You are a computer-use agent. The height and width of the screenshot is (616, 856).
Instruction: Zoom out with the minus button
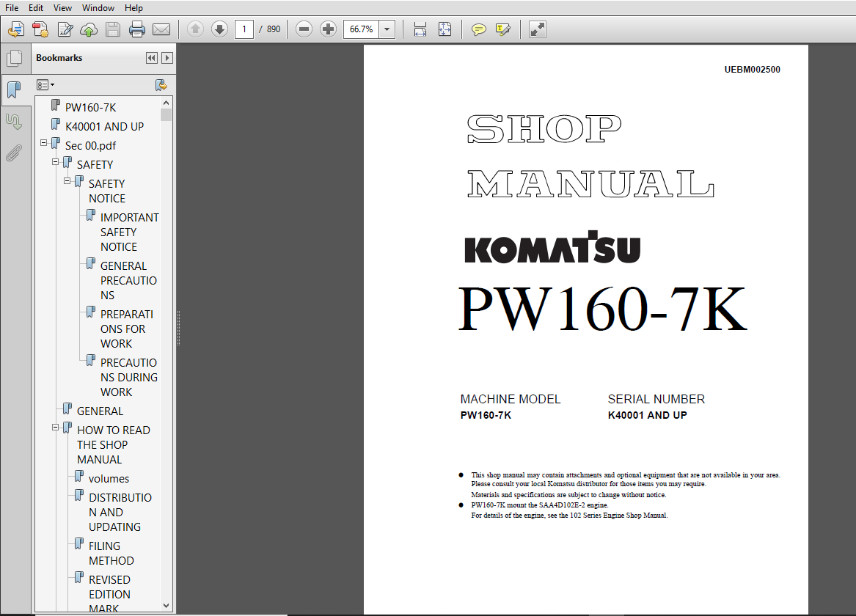pyautogui.click(x=304, y=29)
